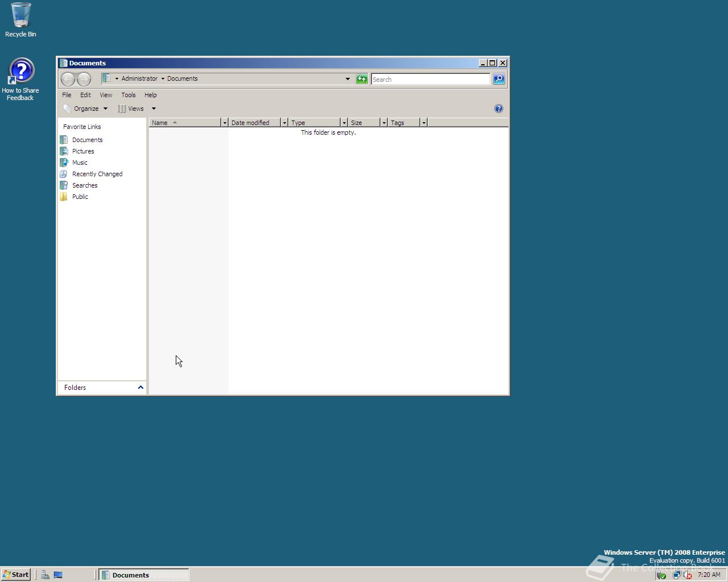Click the Back navigation arrow
The image size is (728, 582).
(x=68, y=79)
